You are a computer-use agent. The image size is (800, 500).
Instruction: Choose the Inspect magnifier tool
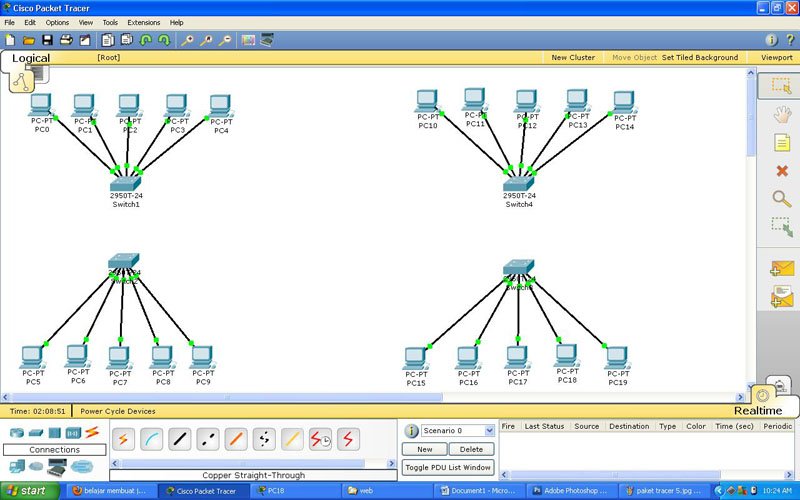click(782, 198)
